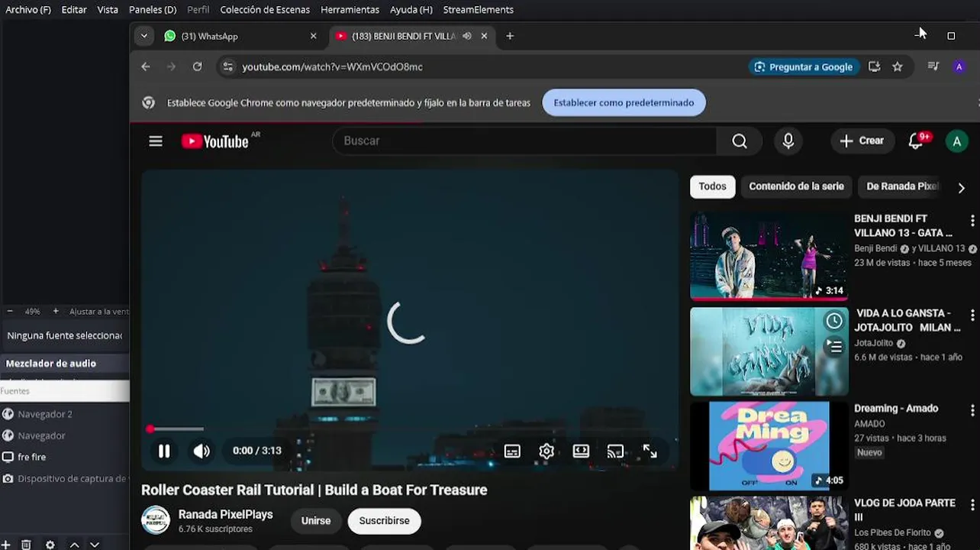Open options for BENJI BENDI video
The height and width of the screenshot is (550, 980).
(972, 221)
